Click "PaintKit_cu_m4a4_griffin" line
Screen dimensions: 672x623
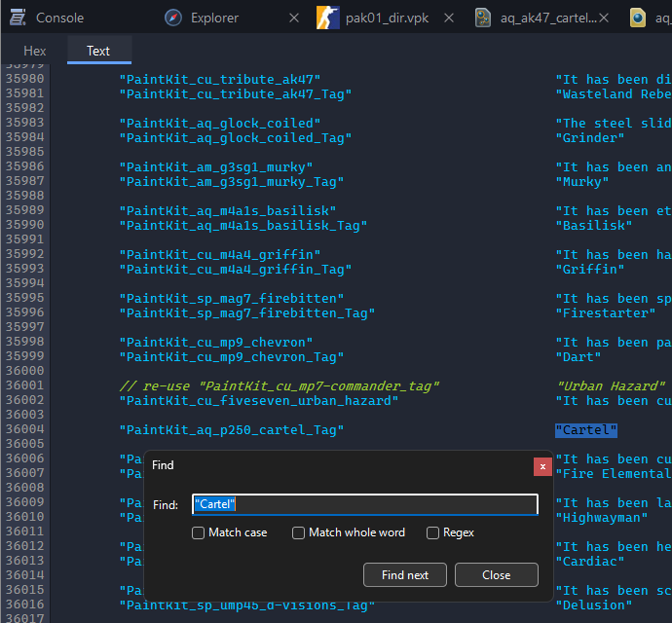click(220, 254)
